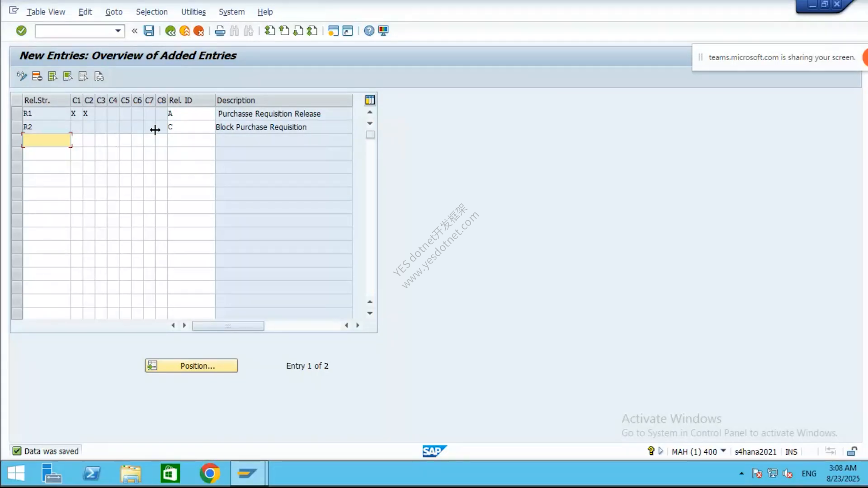Click the orange Exit icon

(x=184, y=31)
